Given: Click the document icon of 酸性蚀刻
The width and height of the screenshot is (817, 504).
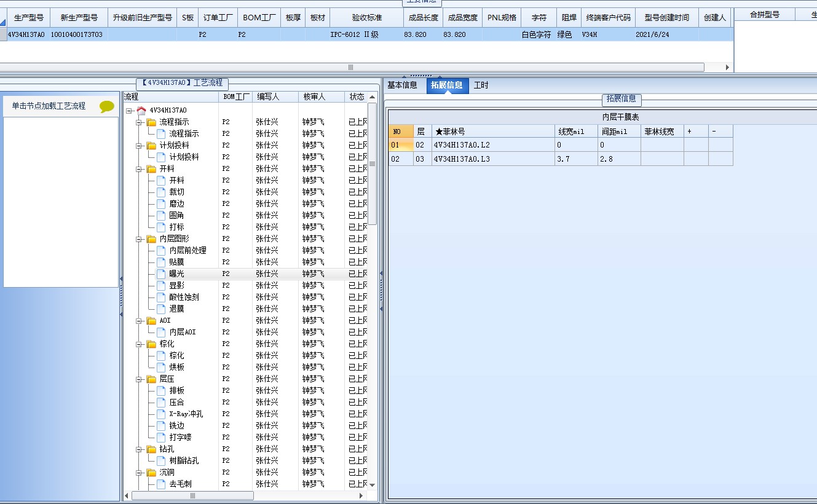Looking at the screenshot, I should click(161, 297).
